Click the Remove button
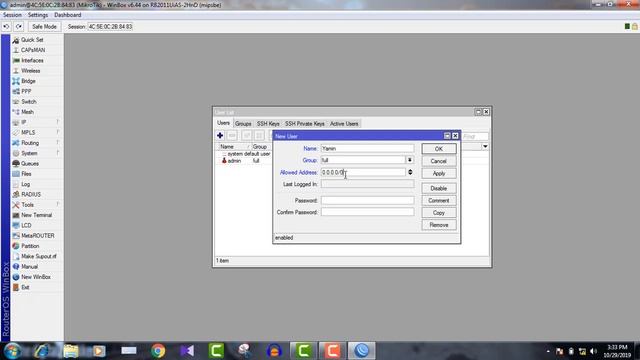 tap(439, 225)
